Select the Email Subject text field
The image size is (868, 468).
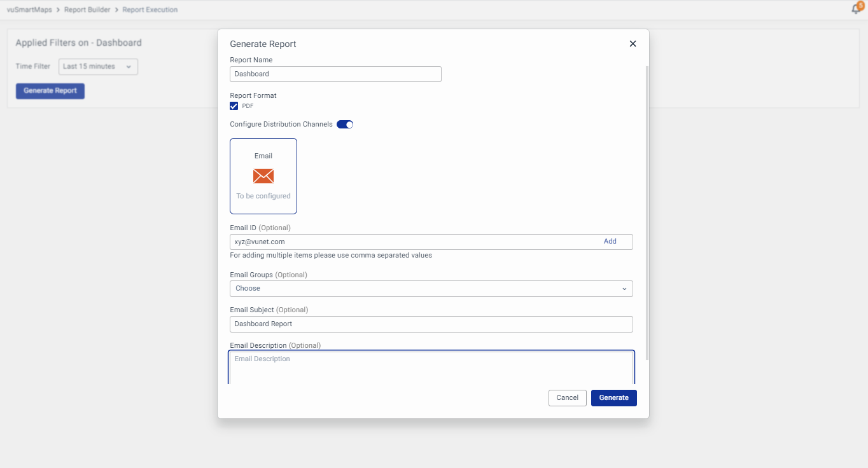click(431, 324)
